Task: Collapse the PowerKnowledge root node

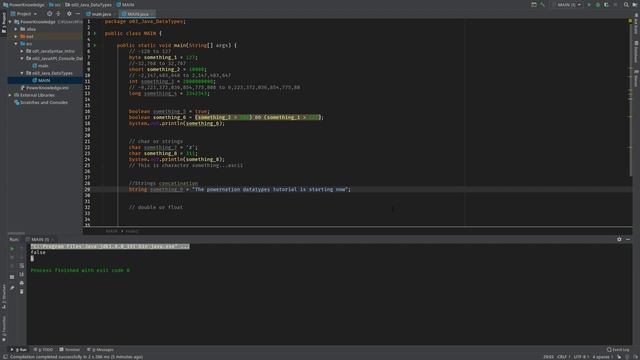Action: click(x=10, y=22)
